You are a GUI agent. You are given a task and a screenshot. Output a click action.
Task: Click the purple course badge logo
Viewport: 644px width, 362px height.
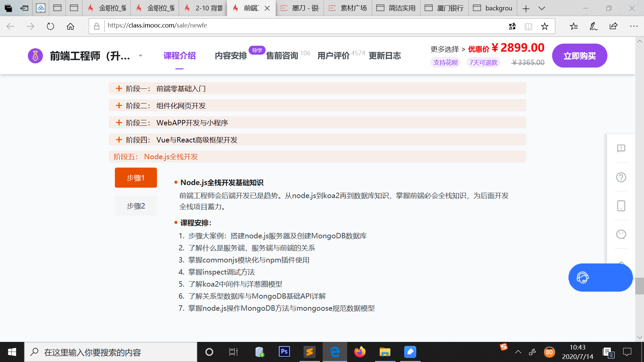[x=35, y=56]
